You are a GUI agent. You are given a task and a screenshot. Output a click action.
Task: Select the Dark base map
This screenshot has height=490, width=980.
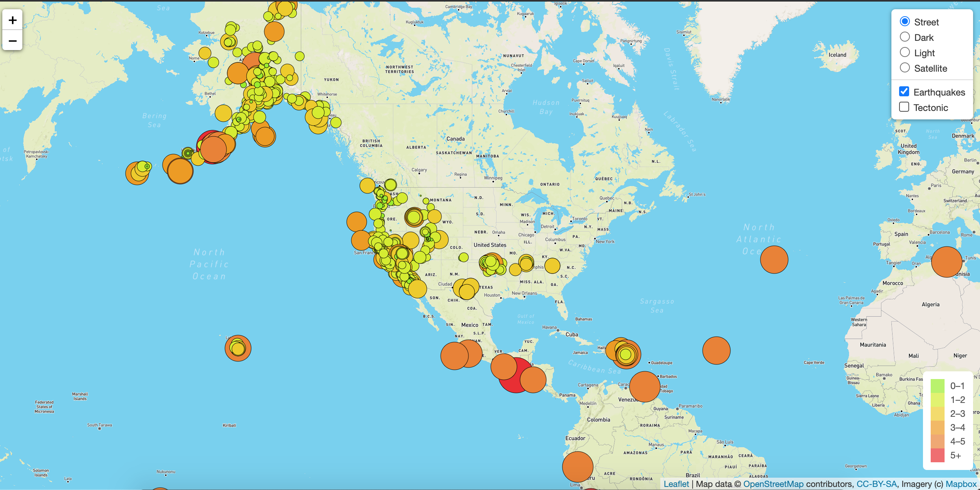coord(905,37)
